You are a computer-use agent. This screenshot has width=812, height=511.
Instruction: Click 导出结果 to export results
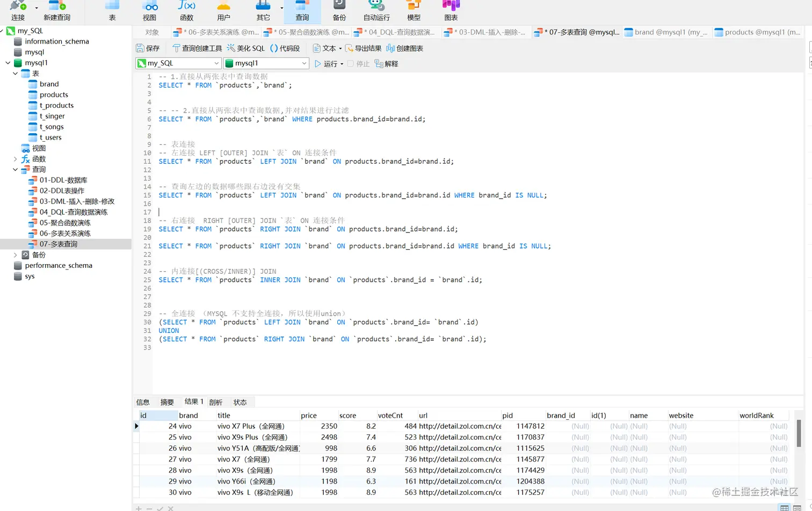click(363, 48)
